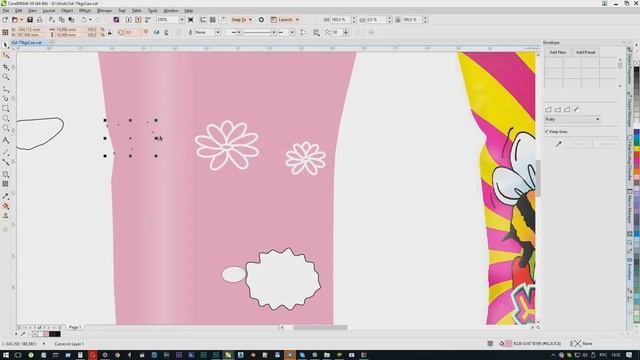Open the Snap To dropdown

pos(250,20)
